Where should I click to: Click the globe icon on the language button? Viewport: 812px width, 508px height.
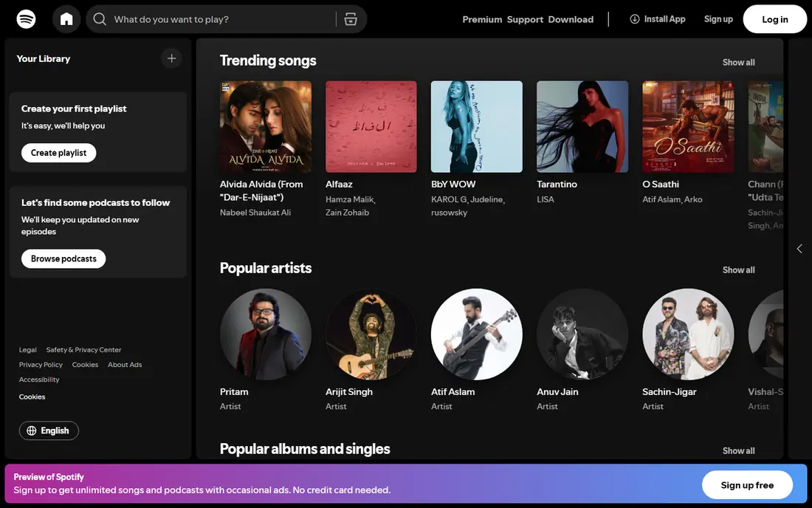32,431
